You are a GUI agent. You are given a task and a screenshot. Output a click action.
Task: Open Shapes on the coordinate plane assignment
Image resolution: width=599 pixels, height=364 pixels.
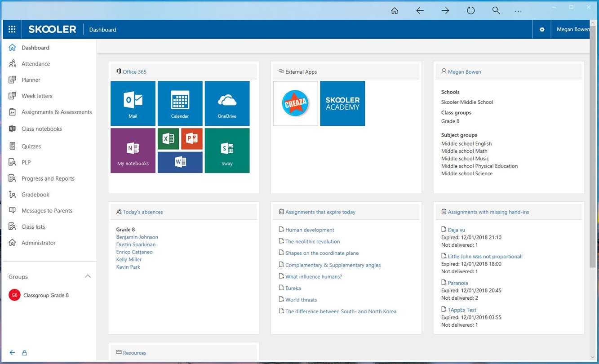[322, 253]
